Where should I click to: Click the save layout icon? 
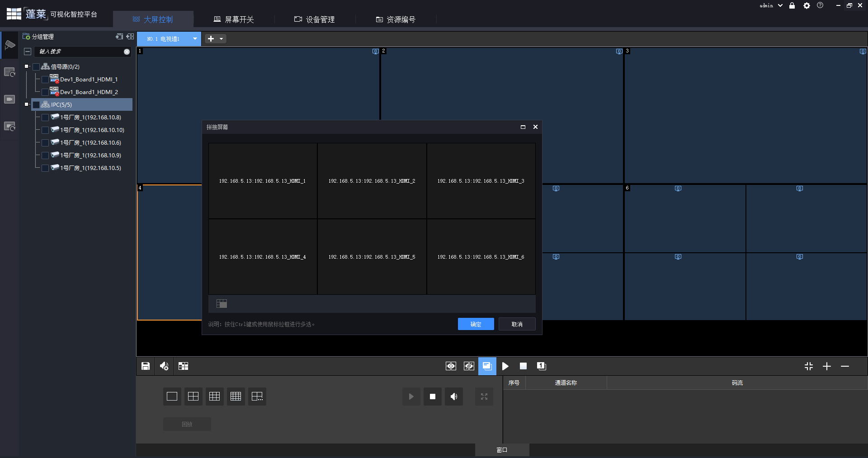(146, 366)
